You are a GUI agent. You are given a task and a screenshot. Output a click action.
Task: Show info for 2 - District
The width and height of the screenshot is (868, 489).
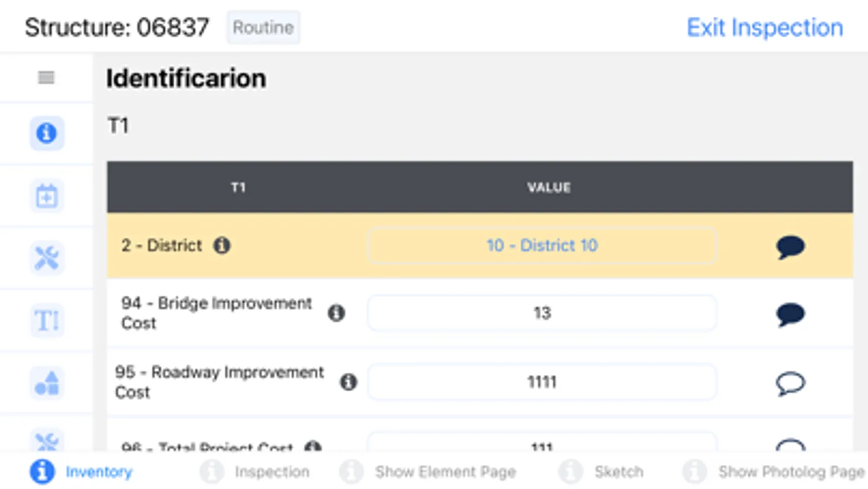pos(221,246)
